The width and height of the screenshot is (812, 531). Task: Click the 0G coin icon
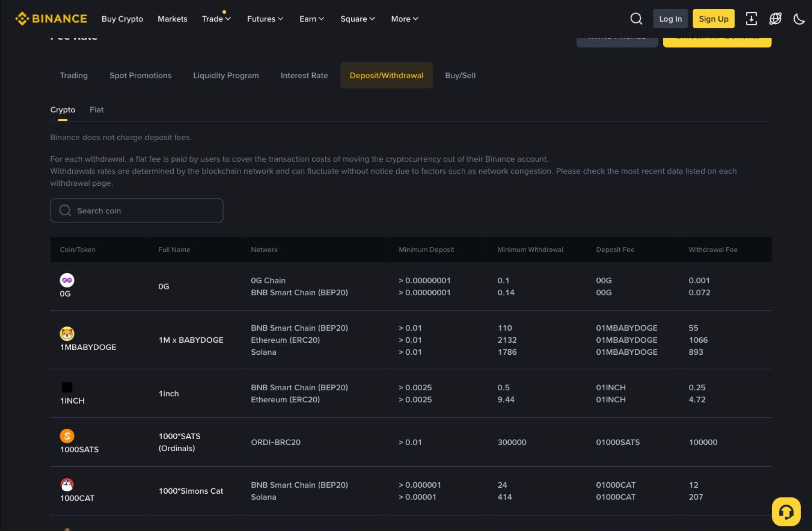tap(67, 280)
